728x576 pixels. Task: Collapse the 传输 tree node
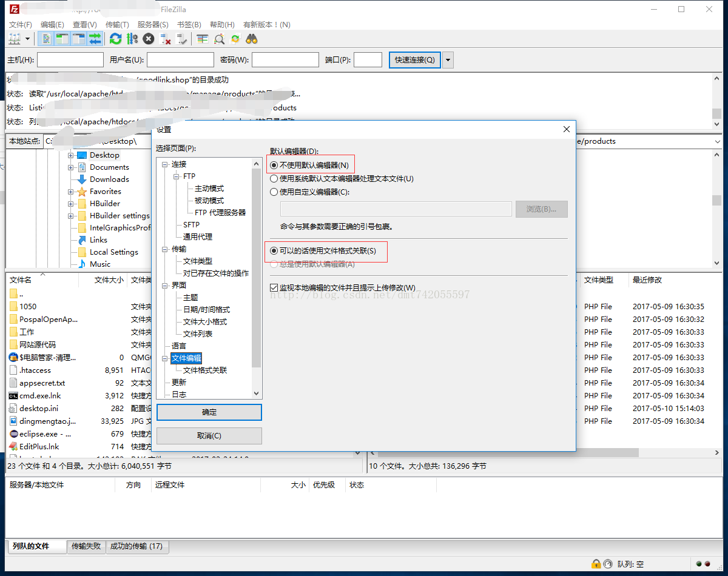(165, 249)
